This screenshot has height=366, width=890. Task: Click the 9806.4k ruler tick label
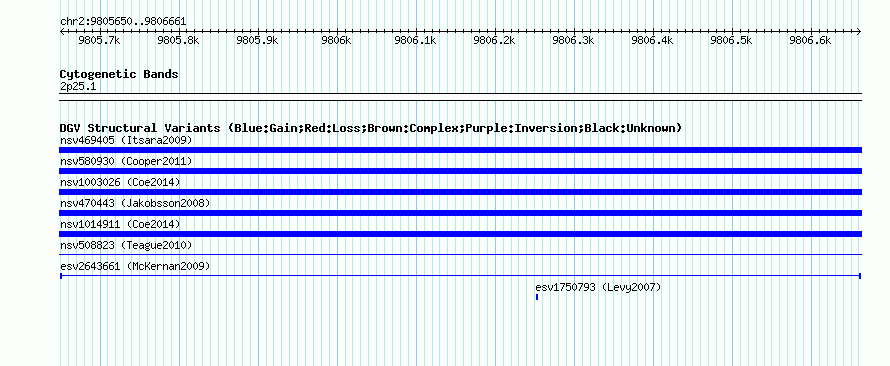click(x=652, y=40)
